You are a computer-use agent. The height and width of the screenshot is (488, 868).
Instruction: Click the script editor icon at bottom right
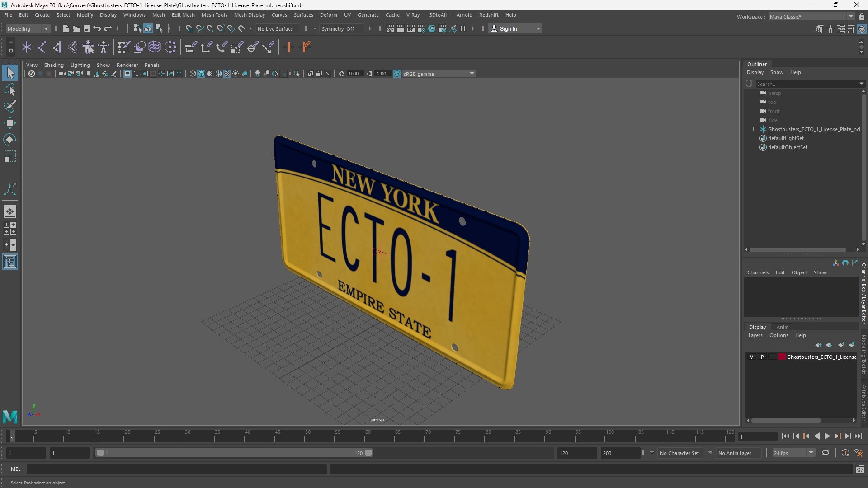point(859,469)
